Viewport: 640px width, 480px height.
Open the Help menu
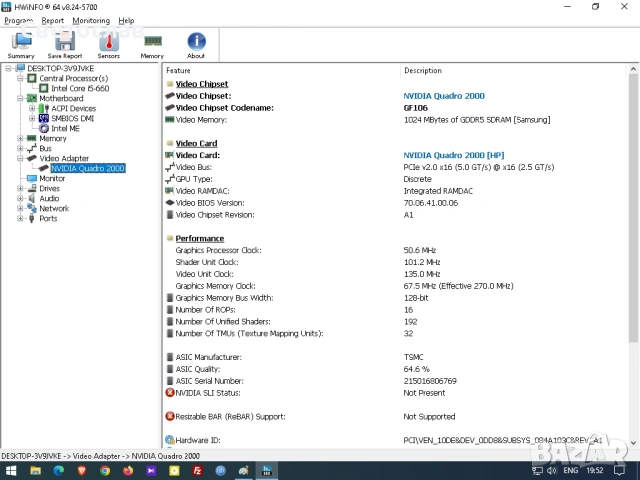click(126, 20)
